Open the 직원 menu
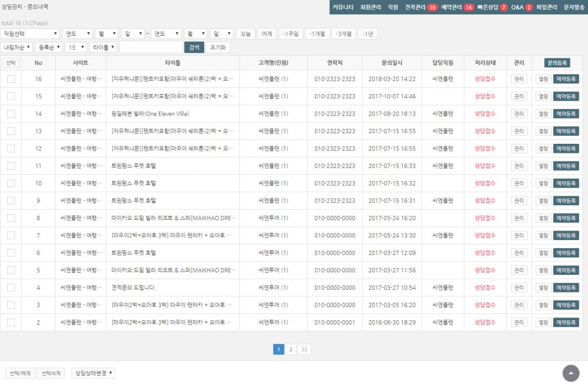Image resolution: width=588 pixels, height=386 pixels. 393,7
